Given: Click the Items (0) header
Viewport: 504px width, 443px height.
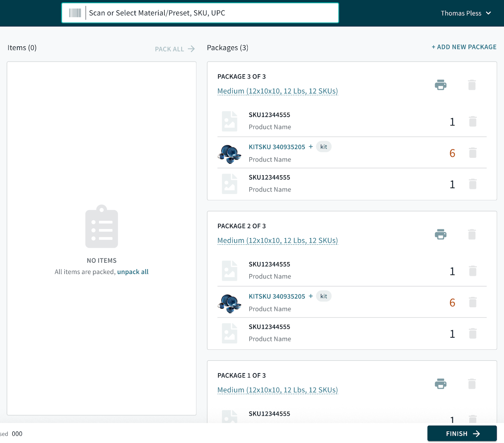Looking at the screenshot, I should tap(22, 48).
